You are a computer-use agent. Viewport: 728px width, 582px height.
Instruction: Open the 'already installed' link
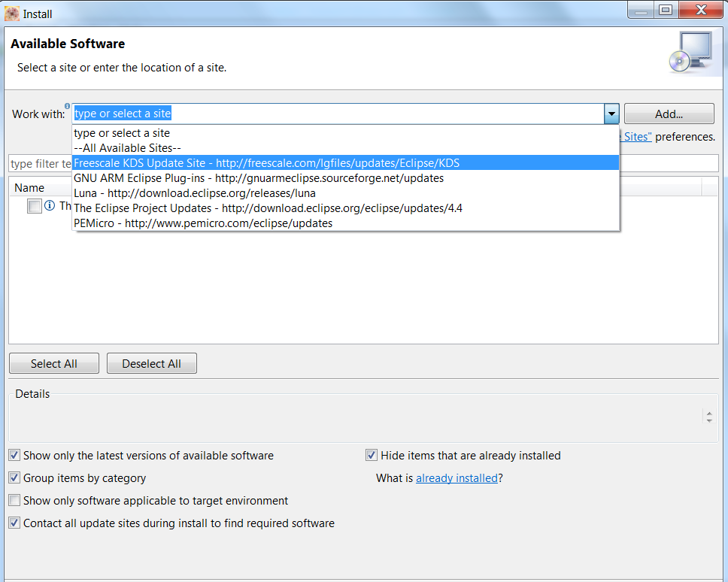point(457,478)
